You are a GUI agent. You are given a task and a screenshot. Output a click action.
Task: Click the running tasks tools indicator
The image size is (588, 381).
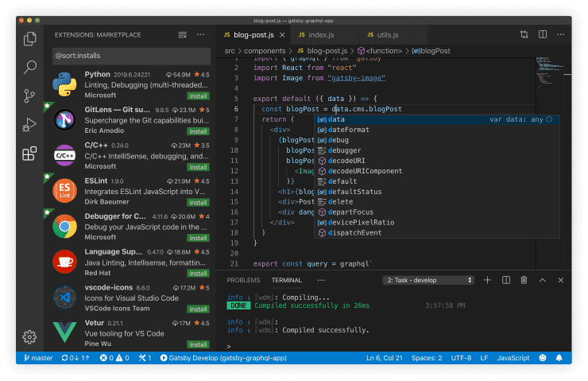[x=145, y=358]
